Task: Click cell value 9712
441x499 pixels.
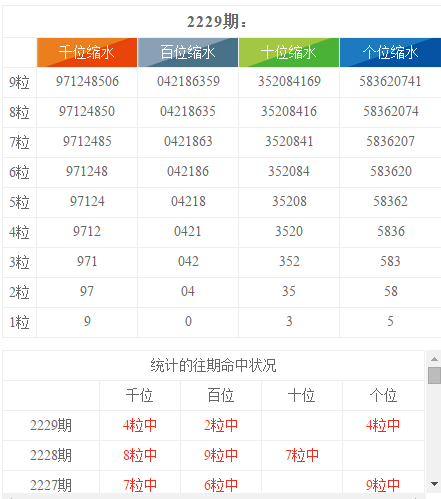Action: pos(87,231)
